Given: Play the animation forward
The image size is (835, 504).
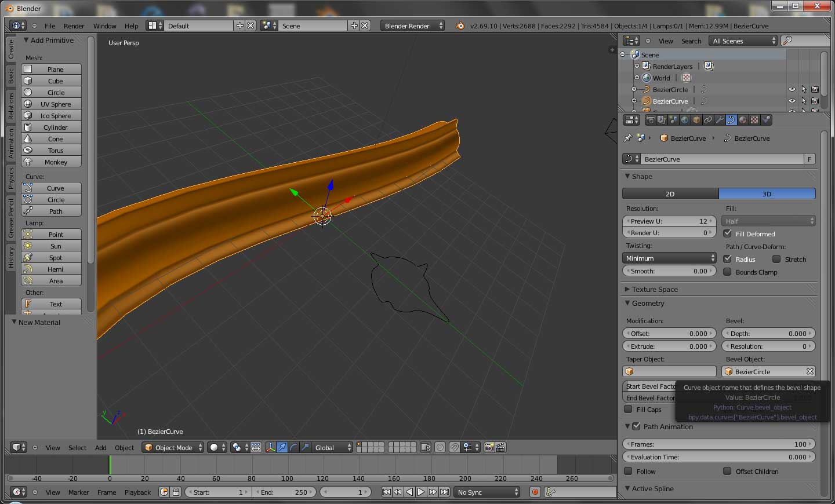Looking at the screenshot, I should click(x=421, y=492).
